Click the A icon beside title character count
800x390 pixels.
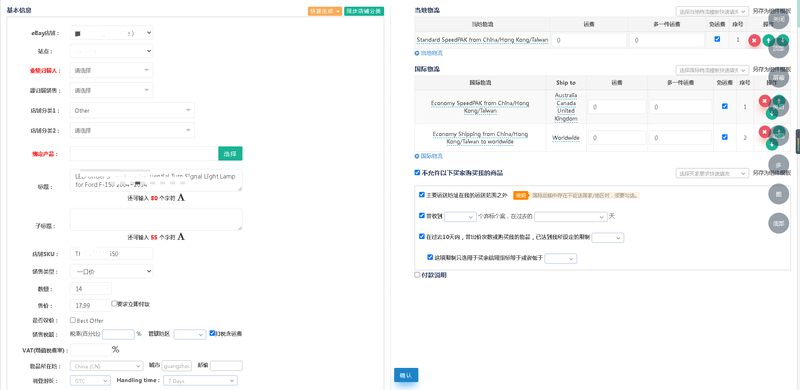[x=181, y=198]
